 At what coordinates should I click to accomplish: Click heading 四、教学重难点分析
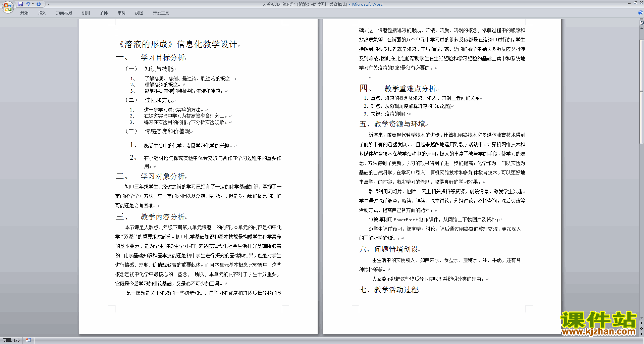[x=398, y=89]
